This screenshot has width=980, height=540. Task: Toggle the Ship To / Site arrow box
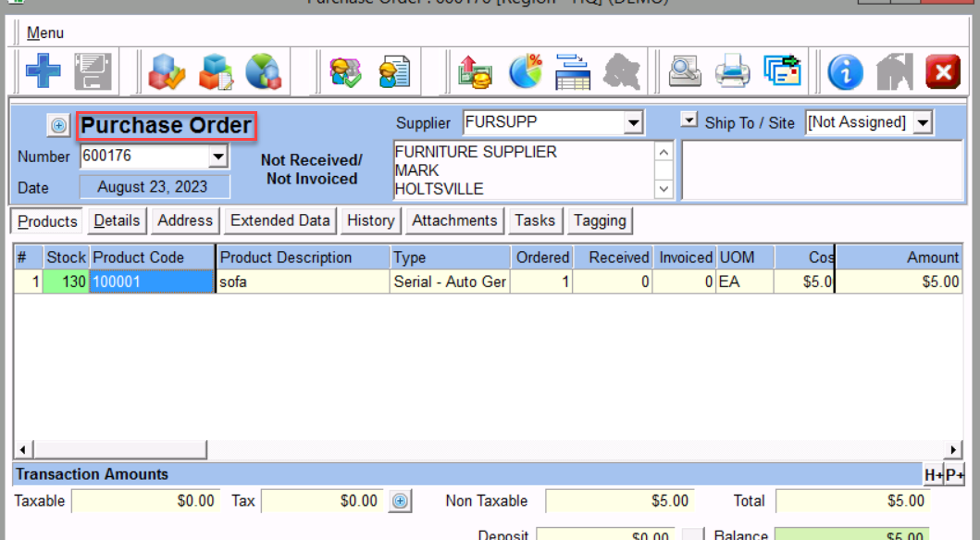coord(688,121)
